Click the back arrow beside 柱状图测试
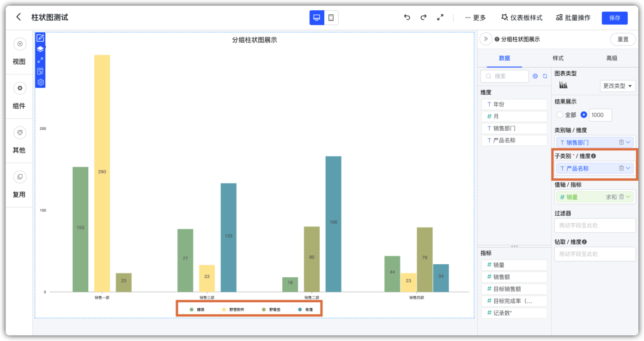 tap(18, 17)
